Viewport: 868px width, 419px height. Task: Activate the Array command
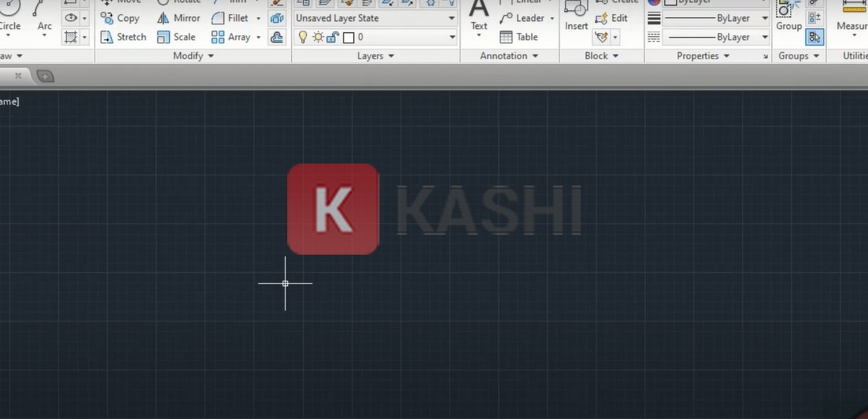(231, 37)
